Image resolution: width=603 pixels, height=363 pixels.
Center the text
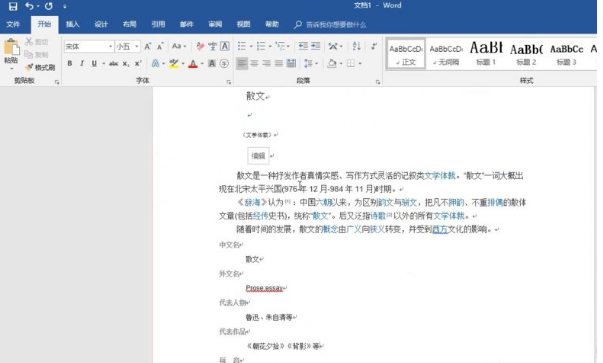pyautogui.click(x=254, y=63)
